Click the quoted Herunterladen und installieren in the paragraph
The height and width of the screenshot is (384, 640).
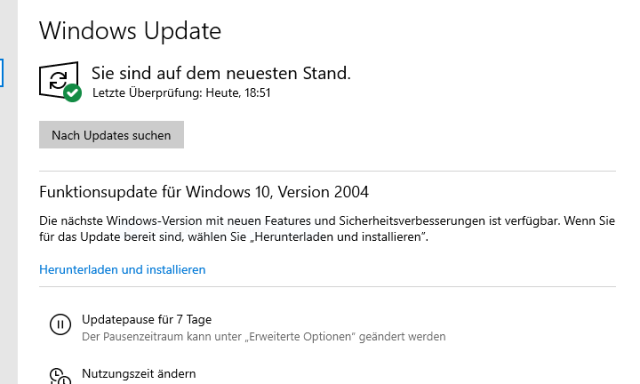click(x=335, y=237)
